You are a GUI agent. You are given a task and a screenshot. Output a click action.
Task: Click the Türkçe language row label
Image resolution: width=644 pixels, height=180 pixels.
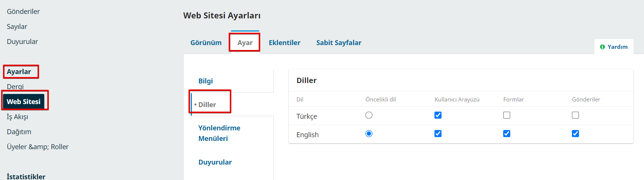pos(307,116)
